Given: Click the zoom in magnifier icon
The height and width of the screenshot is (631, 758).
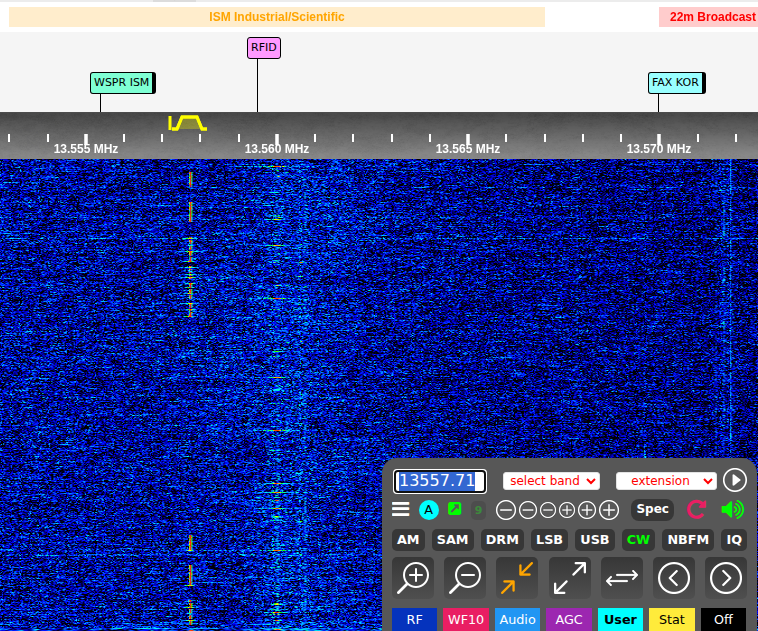Looking at the screenshot, I should [413, 577].
